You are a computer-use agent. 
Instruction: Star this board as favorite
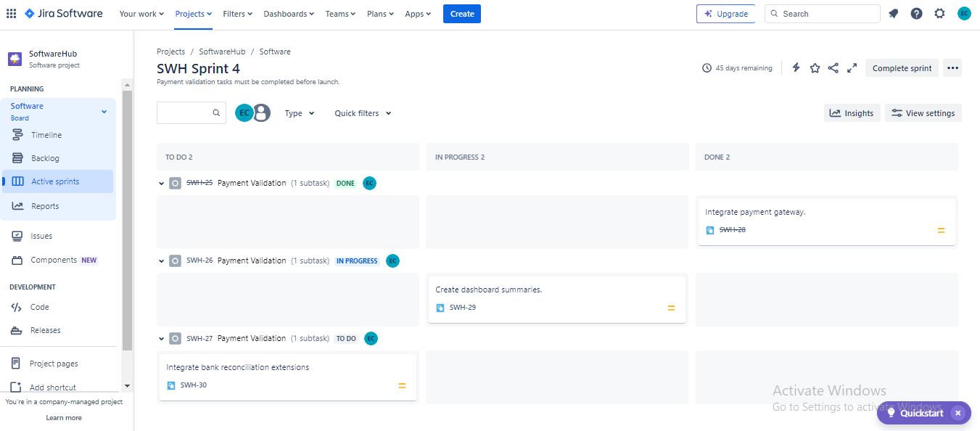coord(815,67)
